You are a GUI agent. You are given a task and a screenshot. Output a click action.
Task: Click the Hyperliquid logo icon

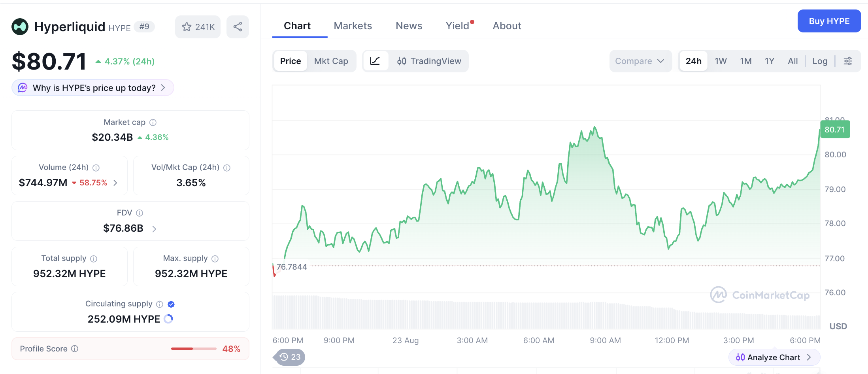(20, 27)
